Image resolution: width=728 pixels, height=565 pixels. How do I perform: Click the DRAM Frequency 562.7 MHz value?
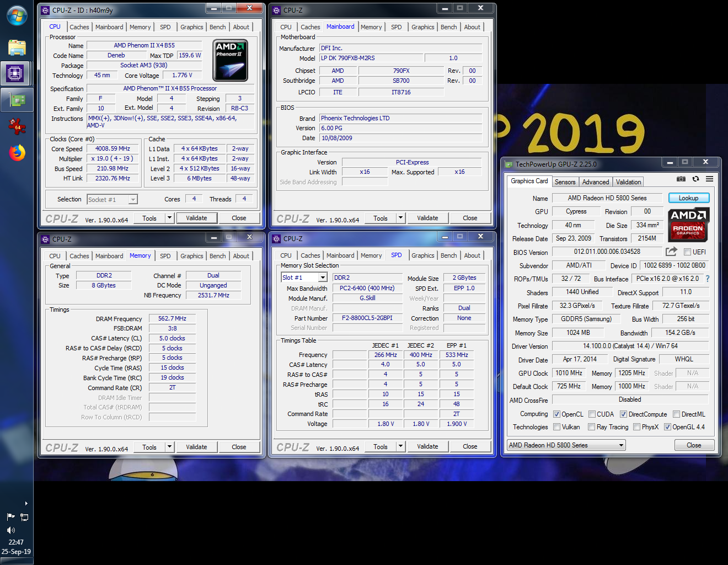click(172, 318)
